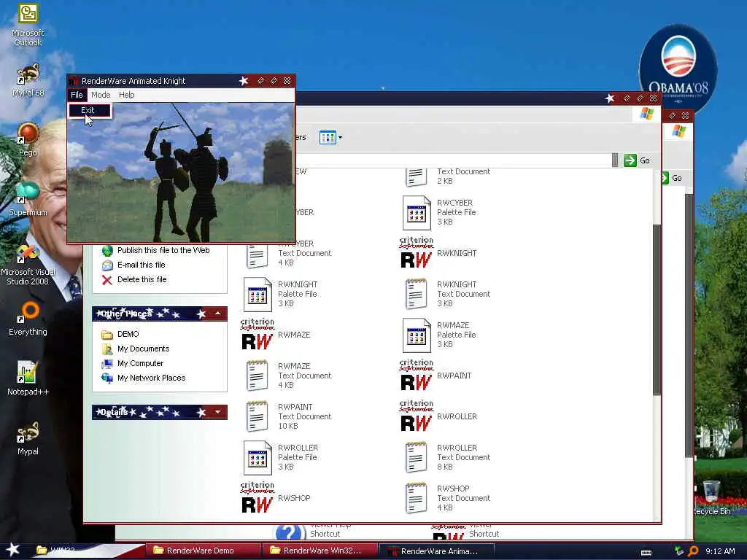Click Delete this file link
This screenshot has height=560, width=747.
(x=142, y=279)
